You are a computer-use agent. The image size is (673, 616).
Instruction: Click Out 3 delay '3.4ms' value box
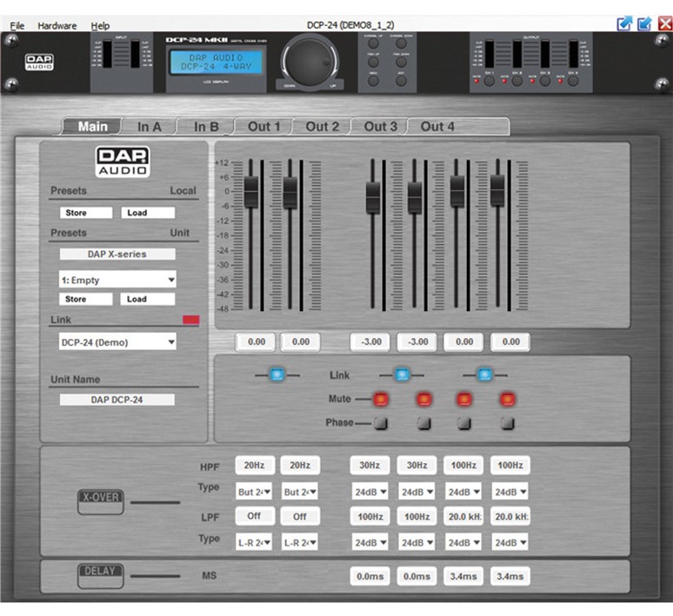(463, 576)
